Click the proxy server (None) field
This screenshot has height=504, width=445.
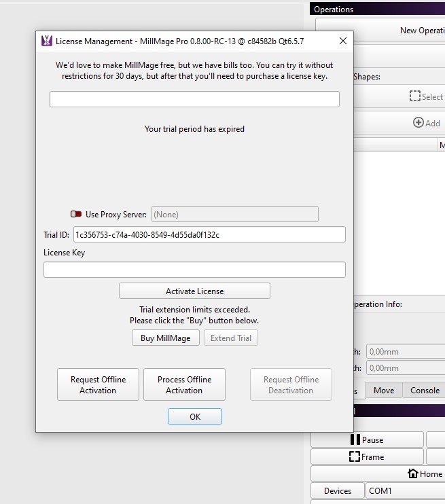[x=235, y=214]
